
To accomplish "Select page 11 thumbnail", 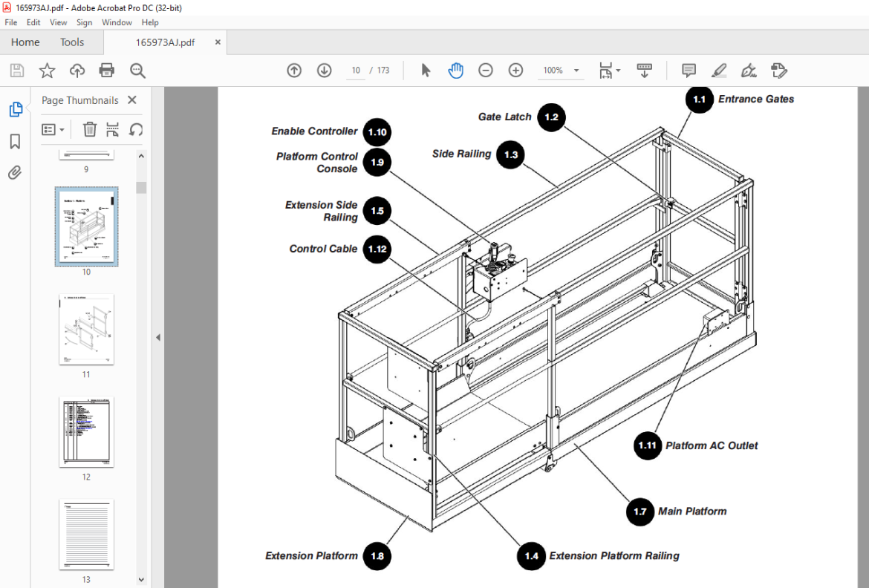I will 86,329.
